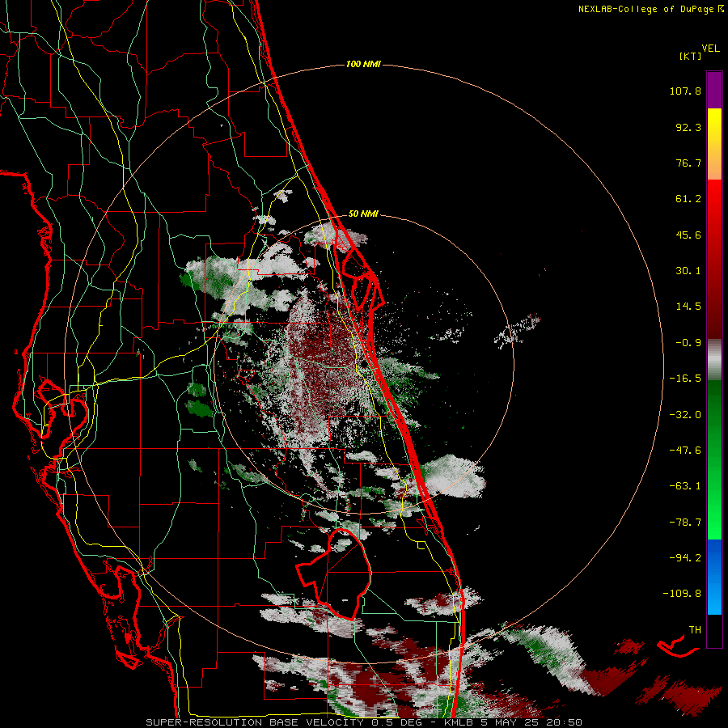The height and width of the screenshot is (728, 728).
Task: Click the VEL legend title
Action: tap(710, 49)
